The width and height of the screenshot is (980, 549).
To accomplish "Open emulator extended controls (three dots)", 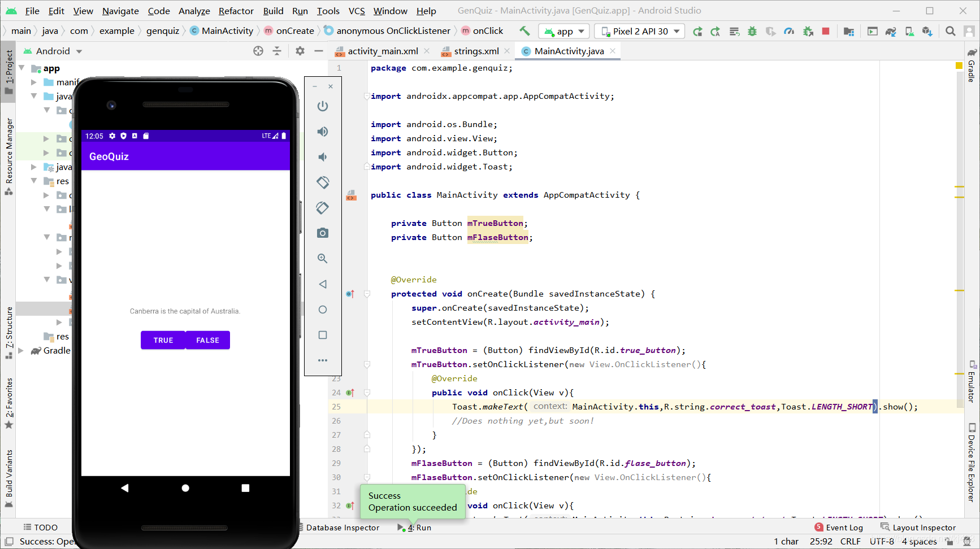I will 323,360.
